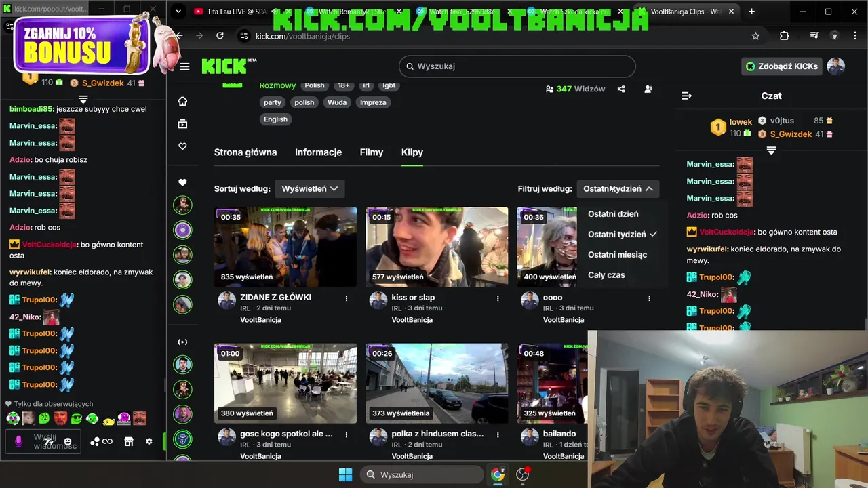Screen dimensions: 868x488
Task: Bookmark page with the star icon
Action: tap(755, 36)
